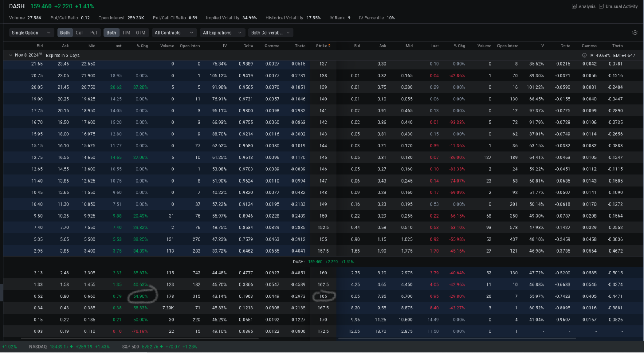
Task: Click put open interest value 578
Action: [x=514, y=227]
